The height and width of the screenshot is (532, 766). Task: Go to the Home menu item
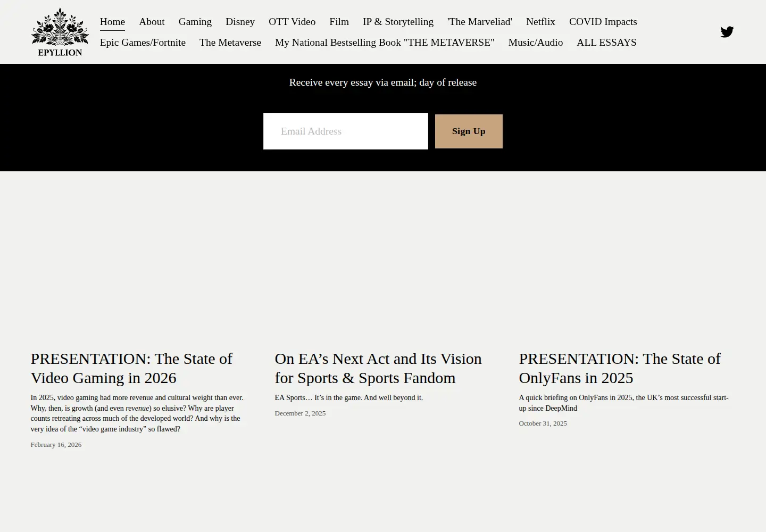112,22
